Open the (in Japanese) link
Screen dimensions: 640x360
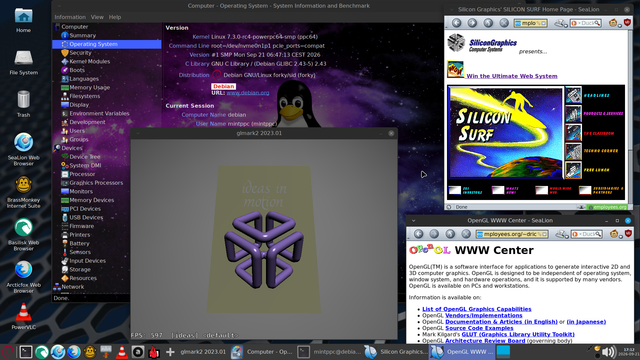(x=586, y=322)
